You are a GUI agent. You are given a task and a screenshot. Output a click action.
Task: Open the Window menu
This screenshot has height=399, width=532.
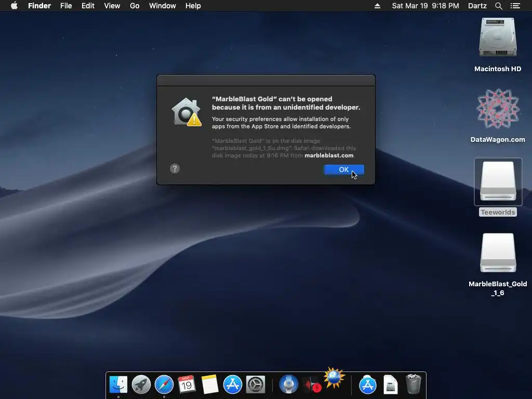click(163, 6)
